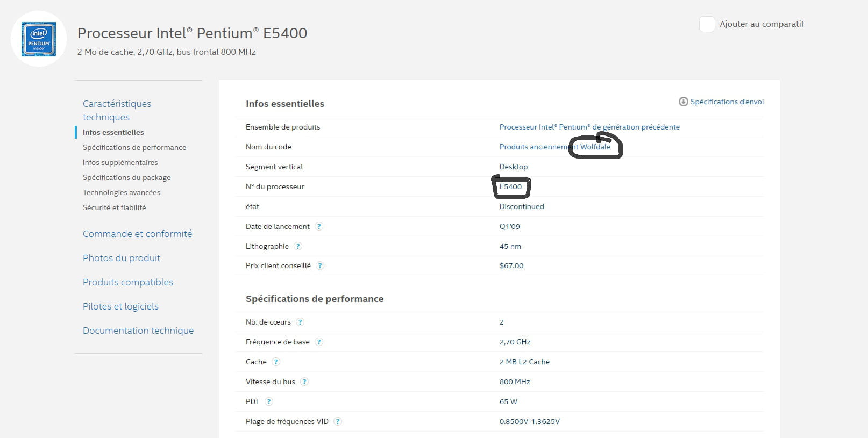Open help icon beside Date de lancement
This screenshot has height=438, width=868.
click(319, 226)
